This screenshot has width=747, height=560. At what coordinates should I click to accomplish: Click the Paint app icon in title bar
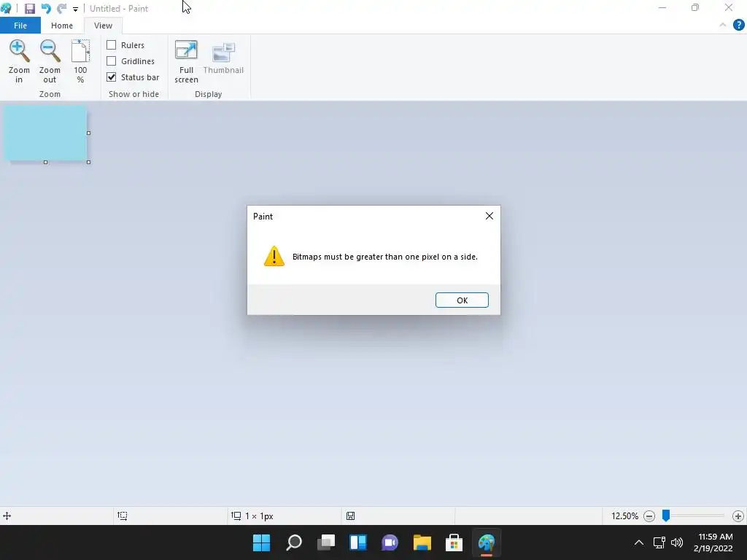pos(6,9)
